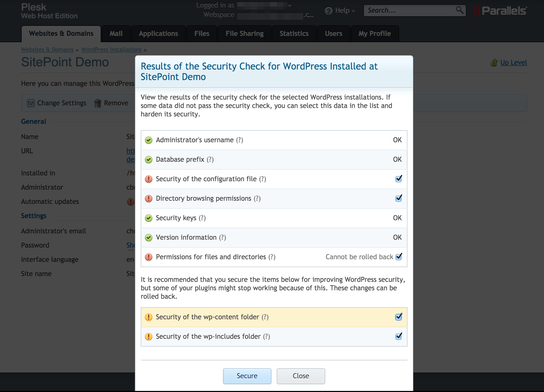Screen dimensions: 544x392
Task: Open help hint (?) for wp-includes folder
Action: pyautogui.click(x=266, y=337)
